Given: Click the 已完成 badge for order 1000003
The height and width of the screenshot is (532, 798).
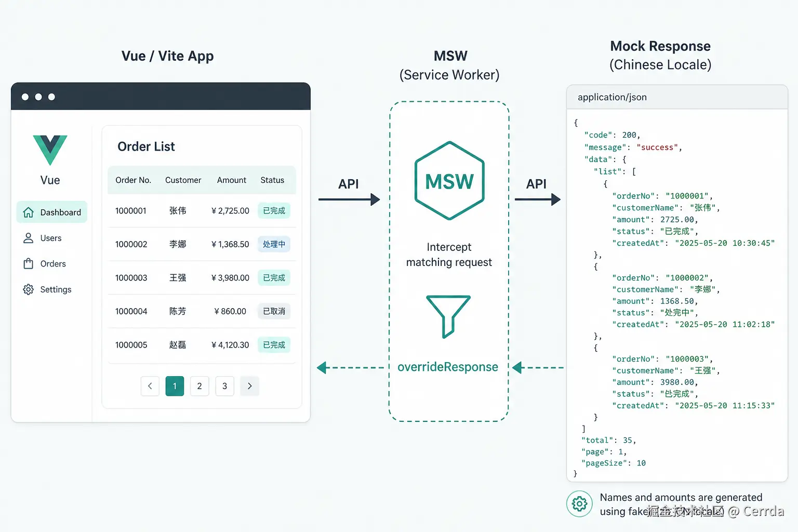Looking at the screenshot, I should (x=274, y=278).
